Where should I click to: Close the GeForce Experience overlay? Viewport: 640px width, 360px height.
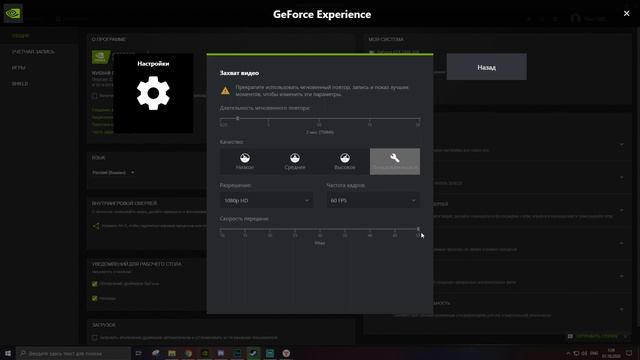point(627,13)
